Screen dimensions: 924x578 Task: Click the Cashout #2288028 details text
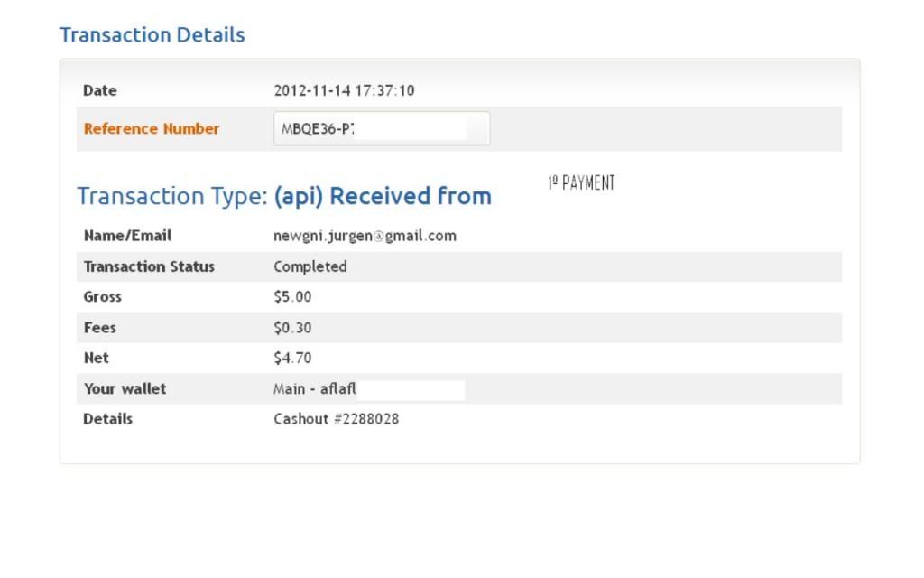(336, 419)
